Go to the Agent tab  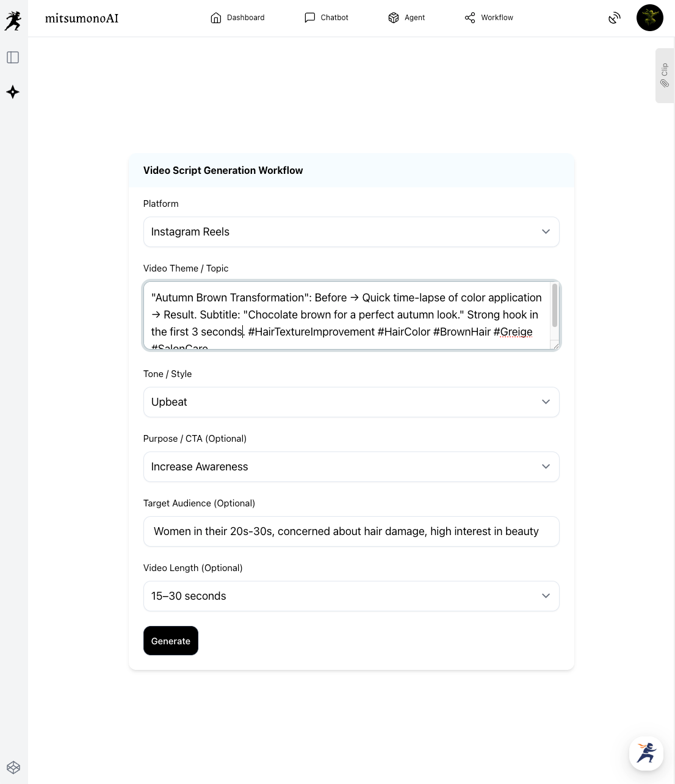point(406,18)
